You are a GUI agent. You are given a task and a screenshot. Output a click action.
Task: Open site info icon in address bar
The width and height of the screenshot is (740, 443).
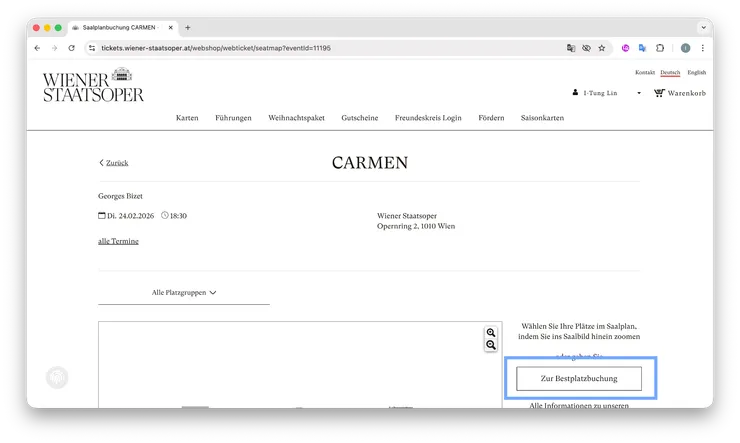[x=92, y=48]
